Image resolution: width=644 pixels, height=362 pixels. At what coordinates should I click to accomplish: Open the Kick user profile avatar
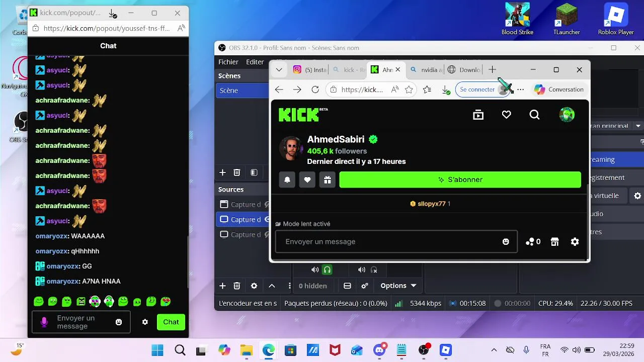point(567,115)
